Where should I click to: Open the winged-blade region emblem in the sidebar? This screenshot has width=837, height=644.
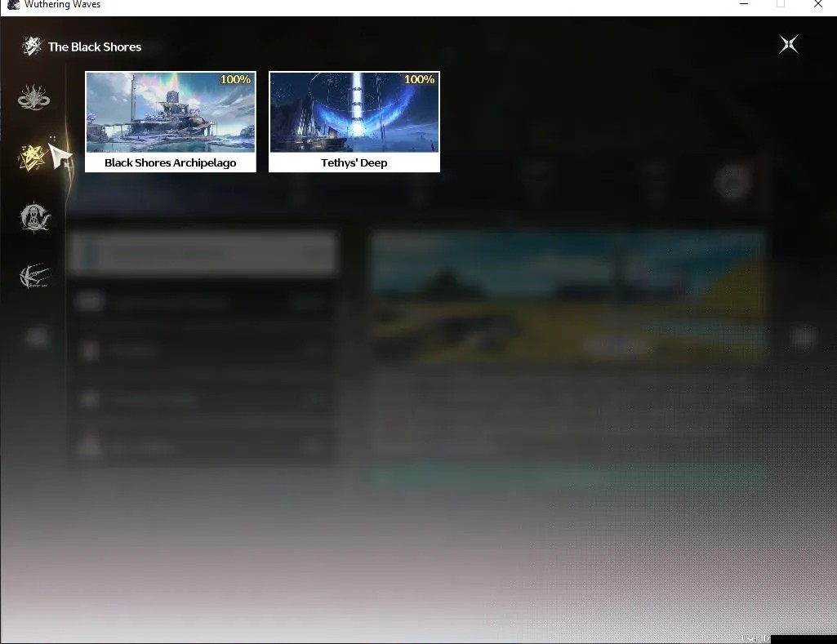[x=34, y=276]
